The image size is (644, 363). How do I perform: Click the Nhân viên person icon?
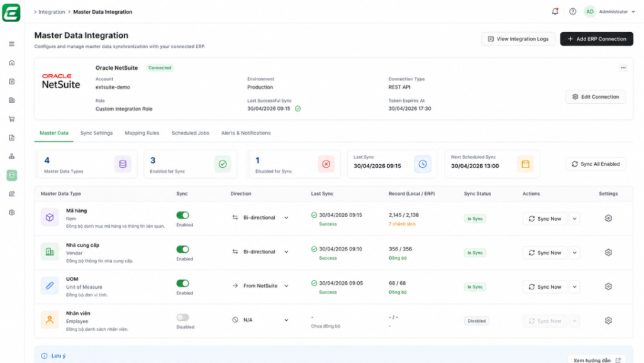[x=50, y=320]
